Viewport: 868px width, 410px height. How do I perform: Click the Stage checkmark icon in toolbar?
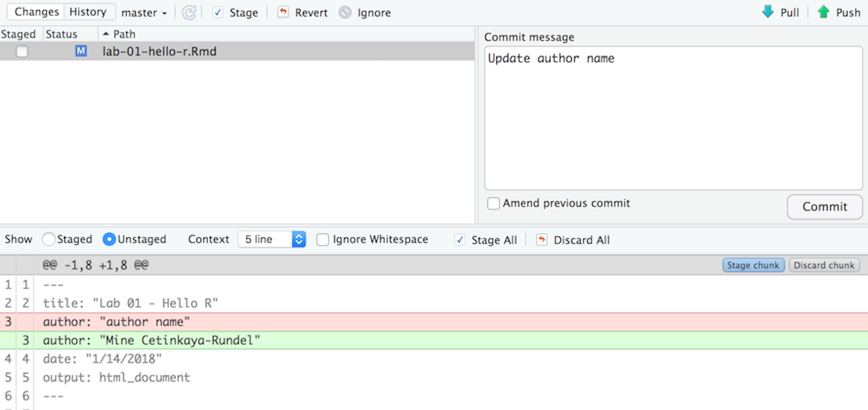click(x=218, y=13)
